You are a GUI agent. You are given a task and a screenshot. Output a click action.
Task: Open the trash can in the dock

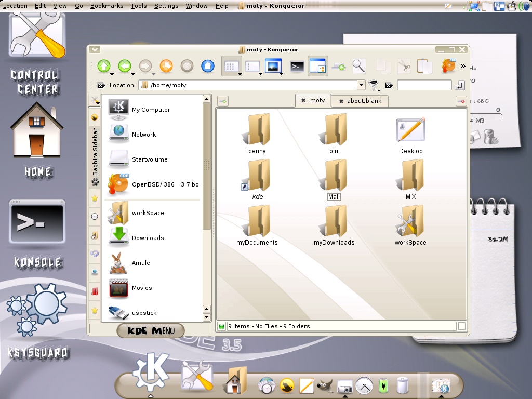coord(403,385)
